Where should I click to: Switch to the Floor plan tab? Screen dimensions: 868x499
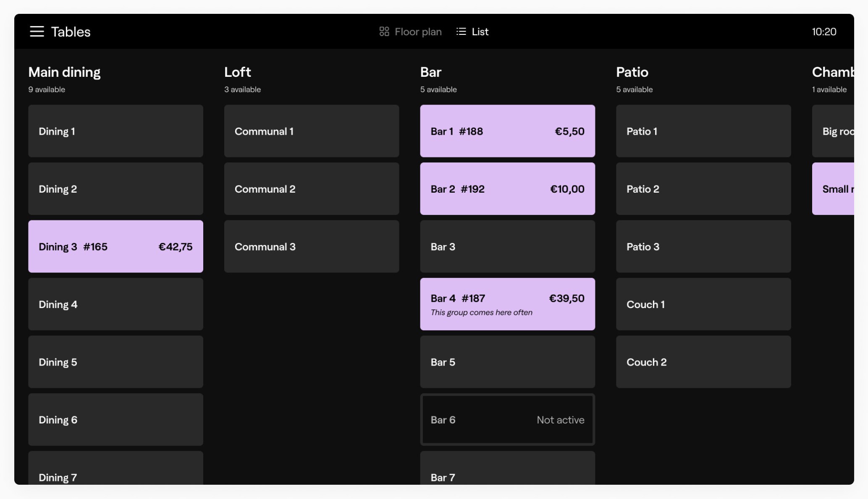(410, 31)
